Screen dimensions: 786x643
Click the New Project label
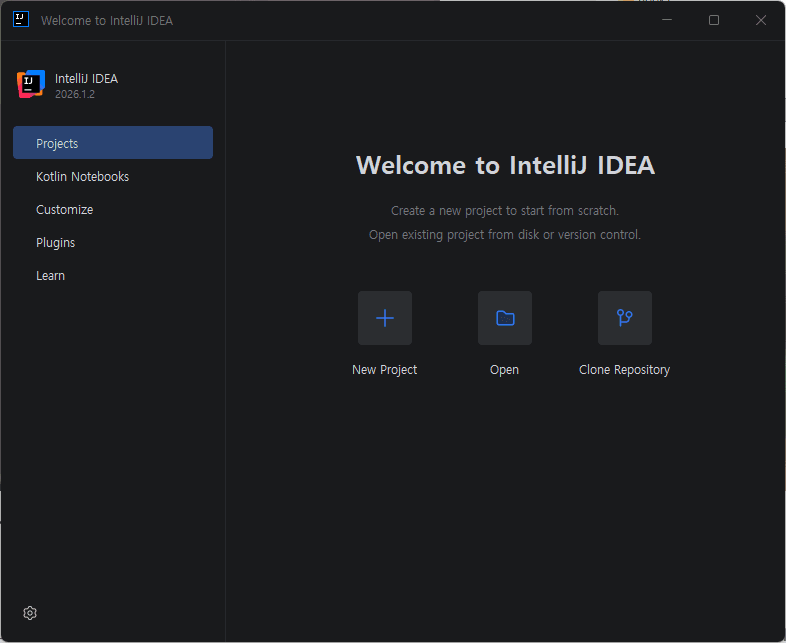(x=384, y=370)
